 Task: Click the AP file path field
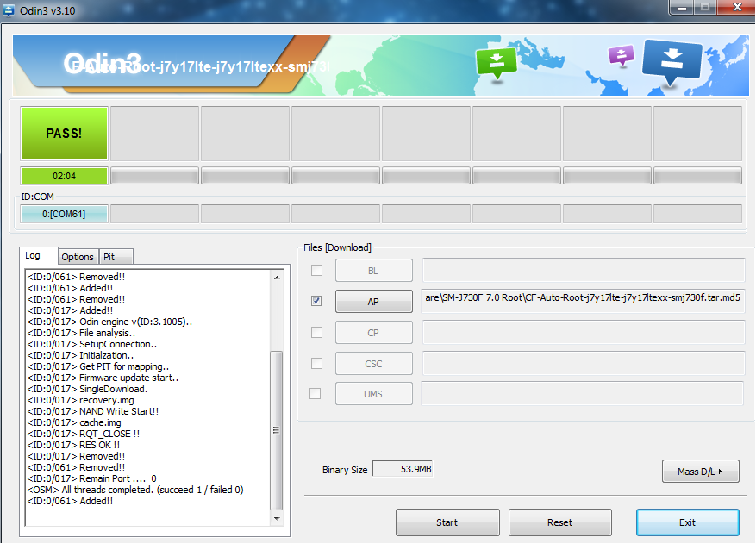584,301
